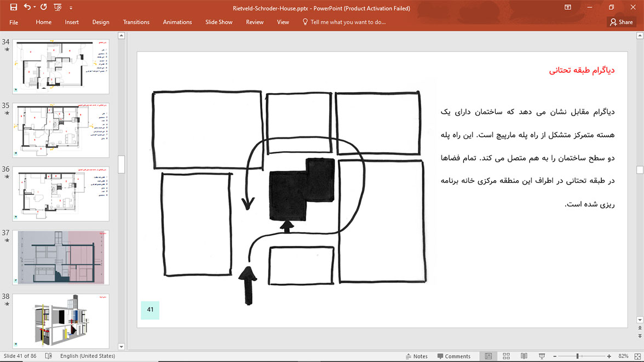Open the Animations ribbon tab

177,22
